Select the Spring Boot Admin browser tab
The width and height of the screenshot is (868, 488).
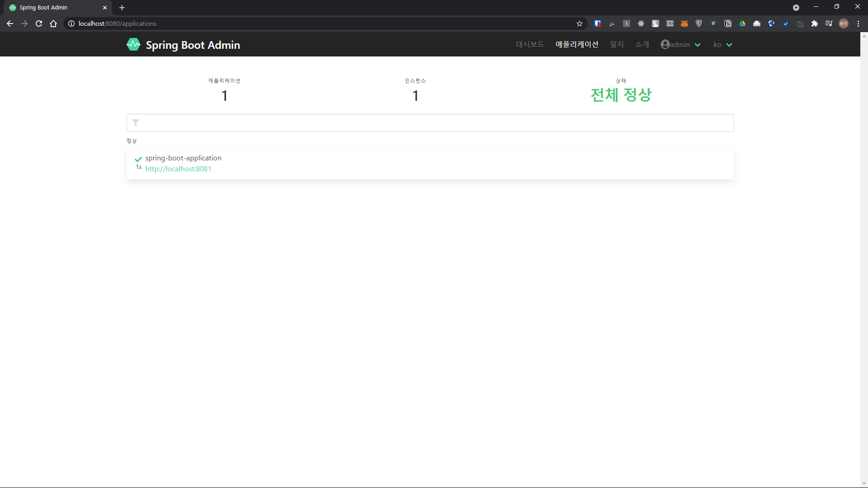tap(58, 8)
